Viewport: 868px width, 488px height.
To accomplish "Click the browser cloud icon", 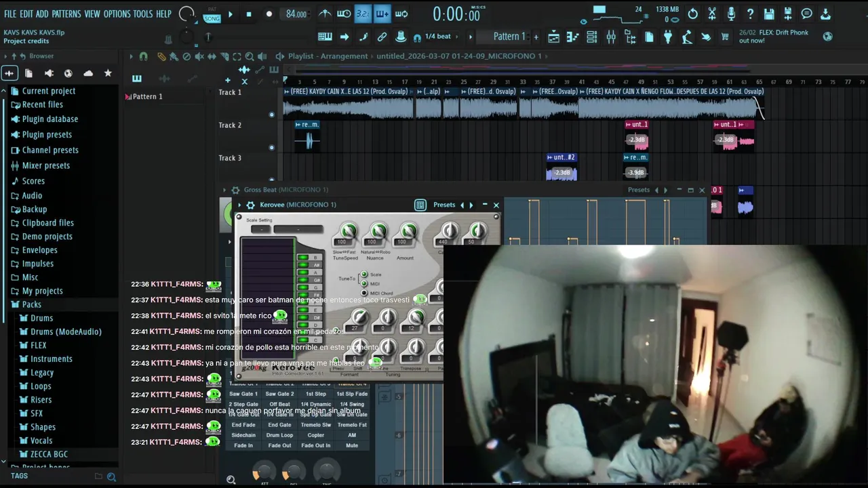I will [88, 73].
